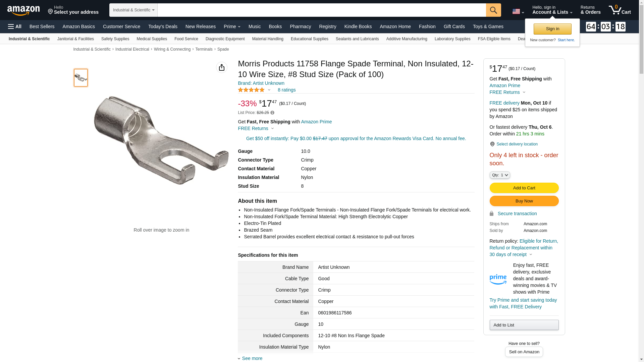Viewport: 644px width, 362px height.
Task: Click the US flag language selector
Action: click(x=518, y=11)
